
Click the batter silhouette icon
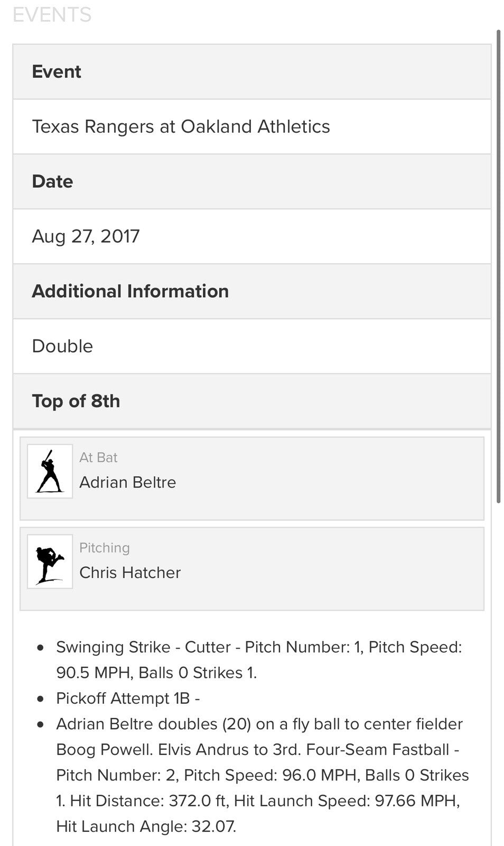(50, 471)
